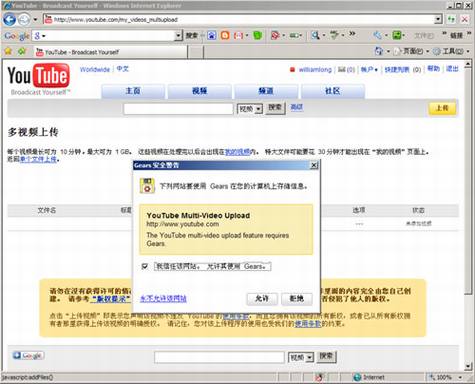The image size is (475, 384).
Task: Click the Add to Favorites green plus star
Action: (x=22, y=51)
